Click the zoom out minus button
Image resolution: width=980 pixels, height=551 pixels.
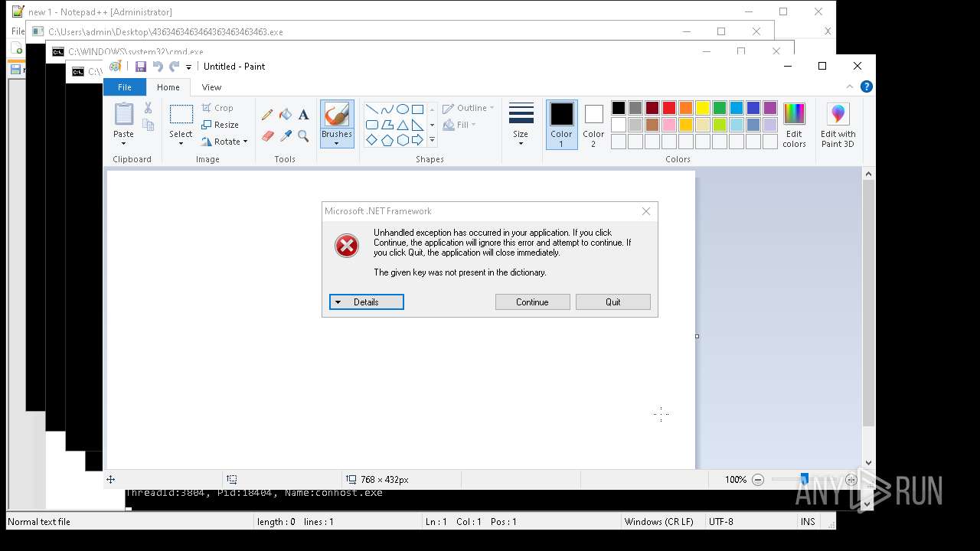758,480
